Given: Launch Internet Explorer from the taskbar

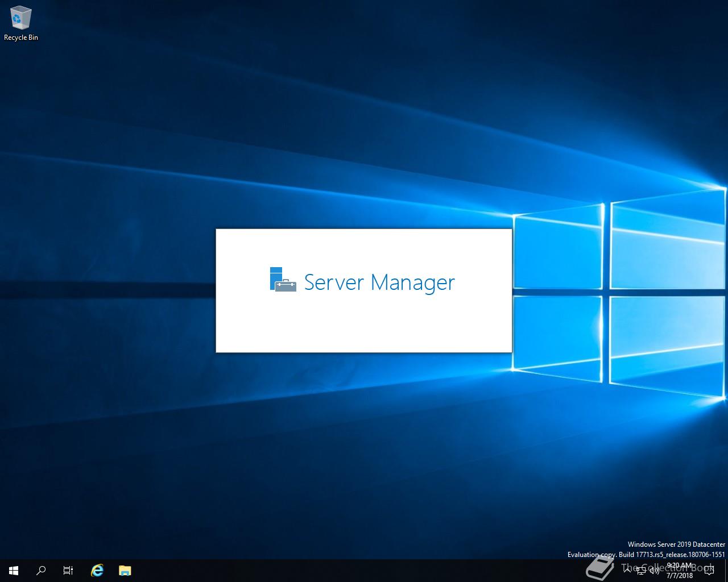Looking at the screenshot, I should click(97, 571).
